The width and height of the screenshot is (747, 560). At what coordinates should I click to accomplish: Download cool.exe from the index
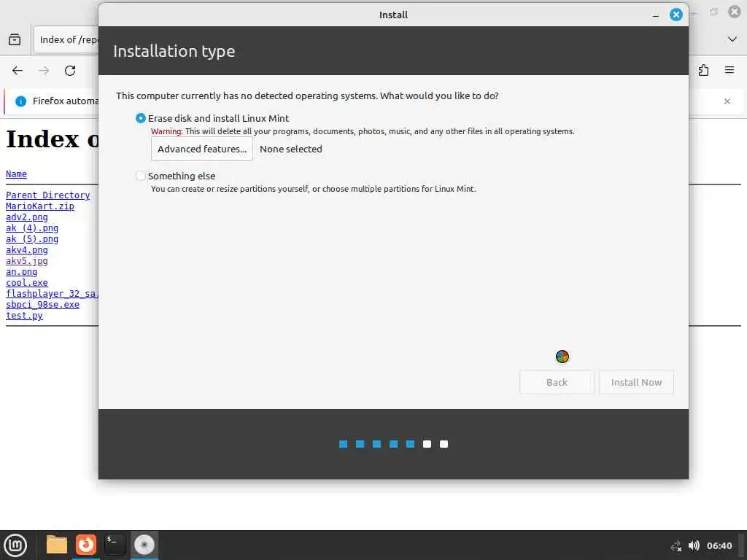pos(27,283)
